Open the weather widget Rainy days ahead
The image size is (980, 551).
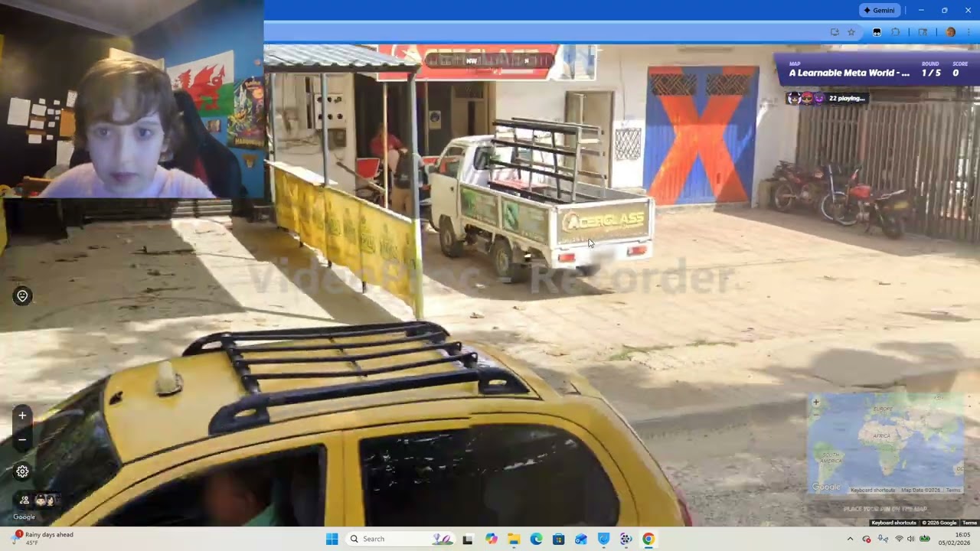pyautogui.click(x=44, y=539)
